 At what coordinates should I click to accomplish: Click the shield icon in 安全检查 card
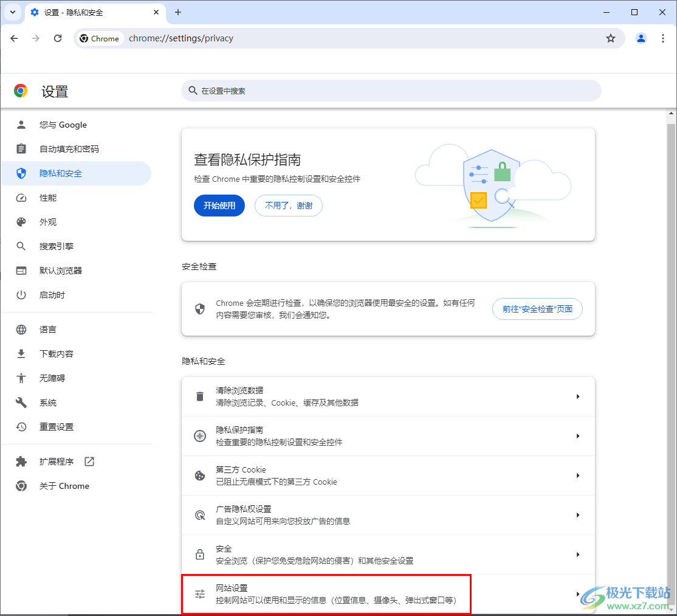click(200, 309)
